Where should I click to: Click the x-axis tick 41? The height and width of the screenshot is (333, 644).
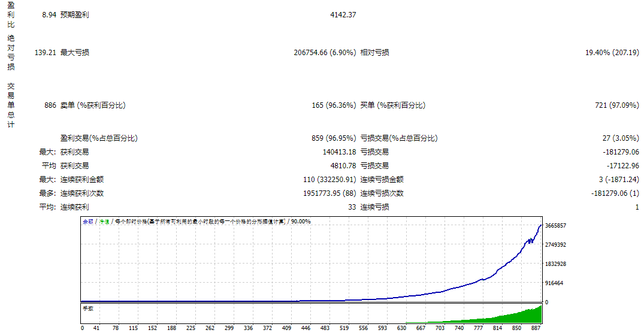coord(98,328)
